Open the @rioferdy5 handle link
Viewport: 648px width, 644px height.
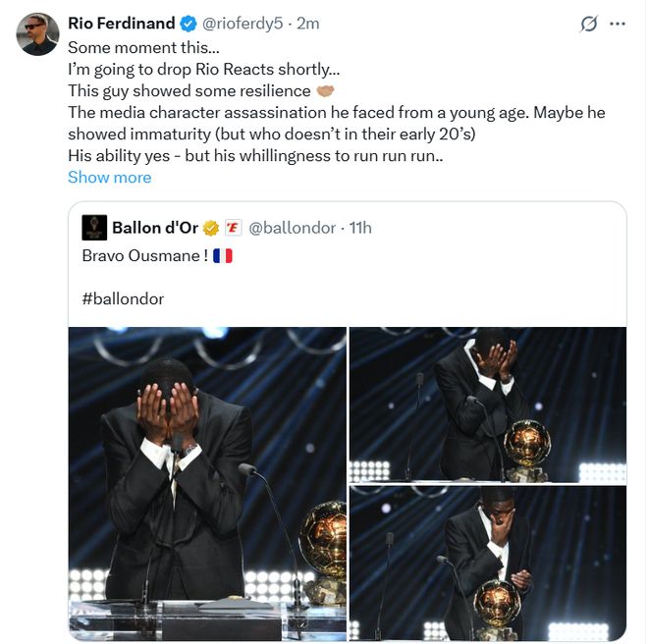pos(245,24)
